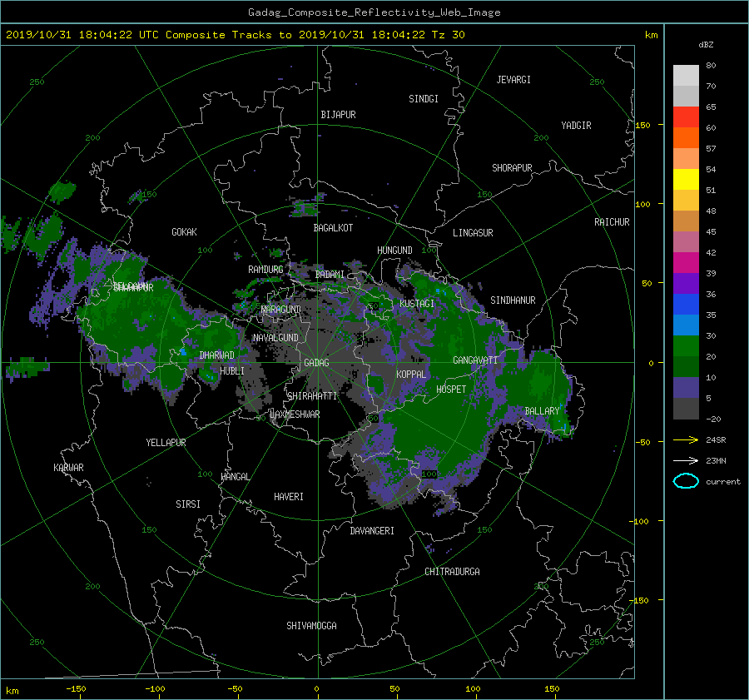Click the 'DHARWAD' city label
Viewport: 749px width, 700px height.
click(217, 355)
